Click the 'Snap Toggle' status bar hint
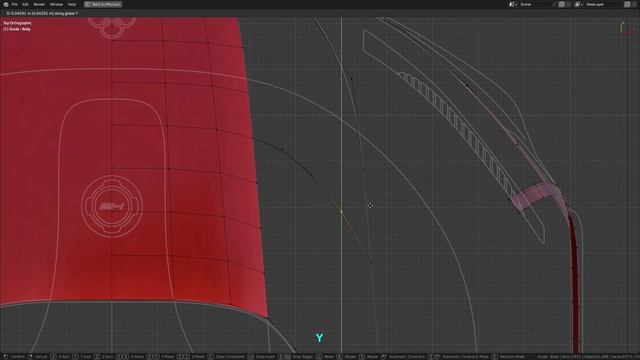This screenshot has width=640, height=360. [x=303, y=357]
